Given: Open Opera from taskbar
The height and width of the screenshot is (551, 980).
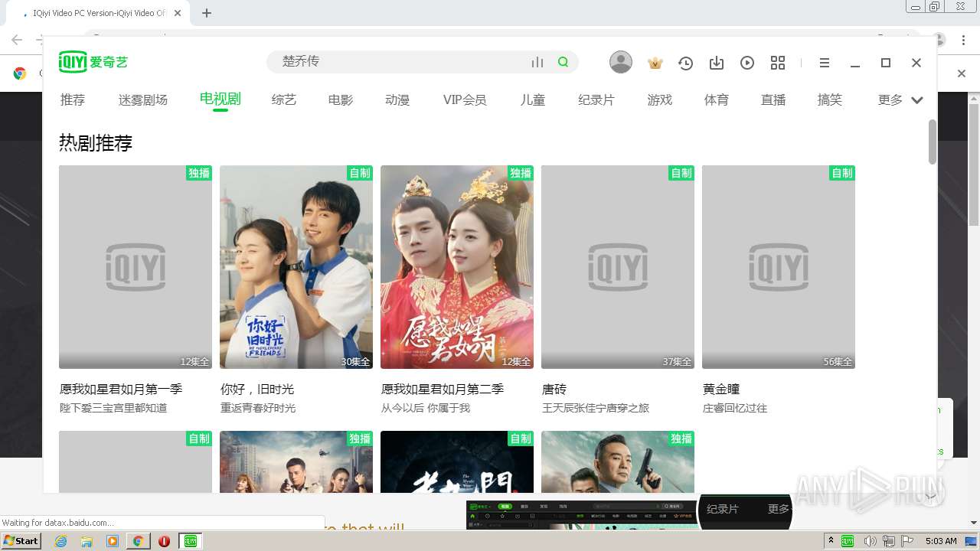Looking at the screenshot, I should [164, 541].
